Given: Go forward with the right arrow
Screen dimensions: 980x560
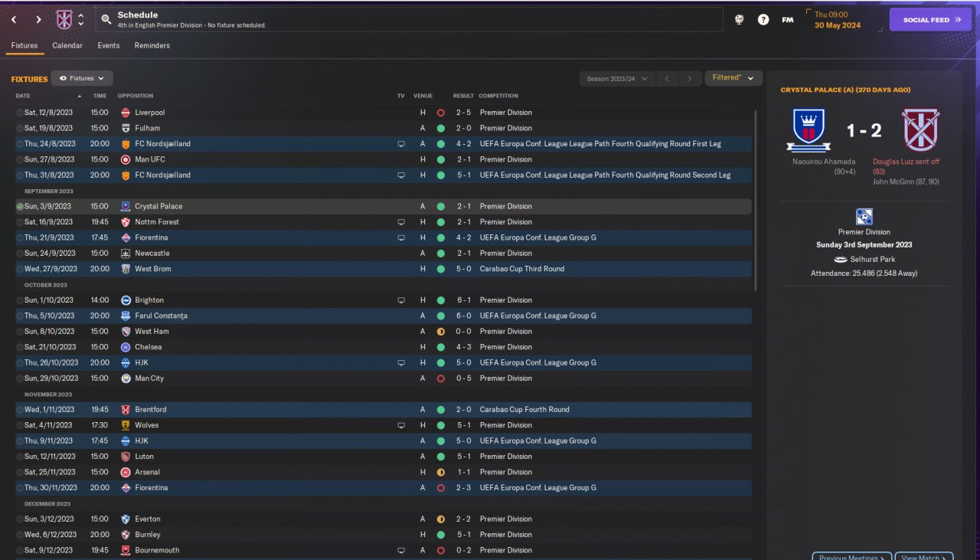Looking at the screenshot, I should (38, 20).
